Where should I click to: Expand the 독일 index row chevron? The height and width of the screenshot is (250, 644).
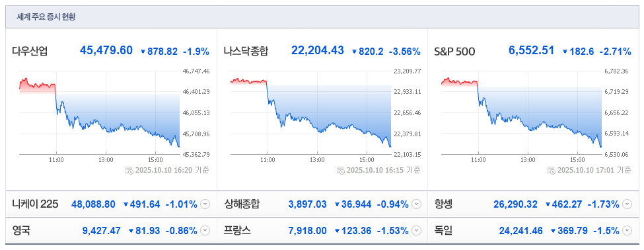pos(627,231)
